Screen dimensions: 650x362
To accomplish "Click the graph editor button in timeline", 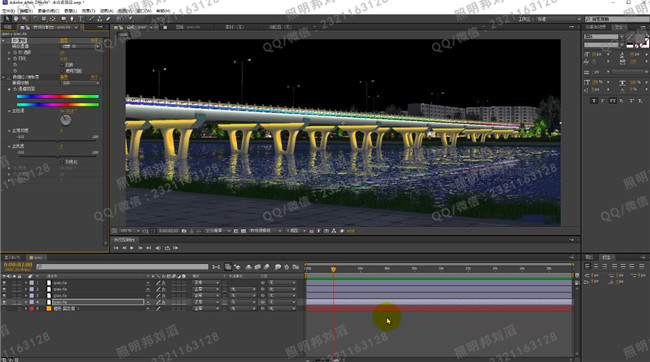I will pos(296,267).
